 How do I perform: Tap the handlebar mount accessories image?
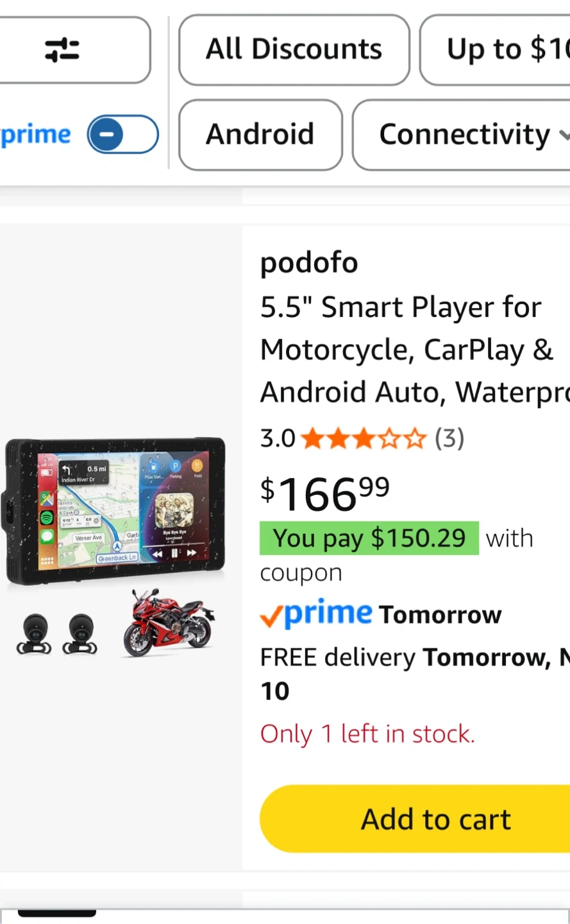58,634
